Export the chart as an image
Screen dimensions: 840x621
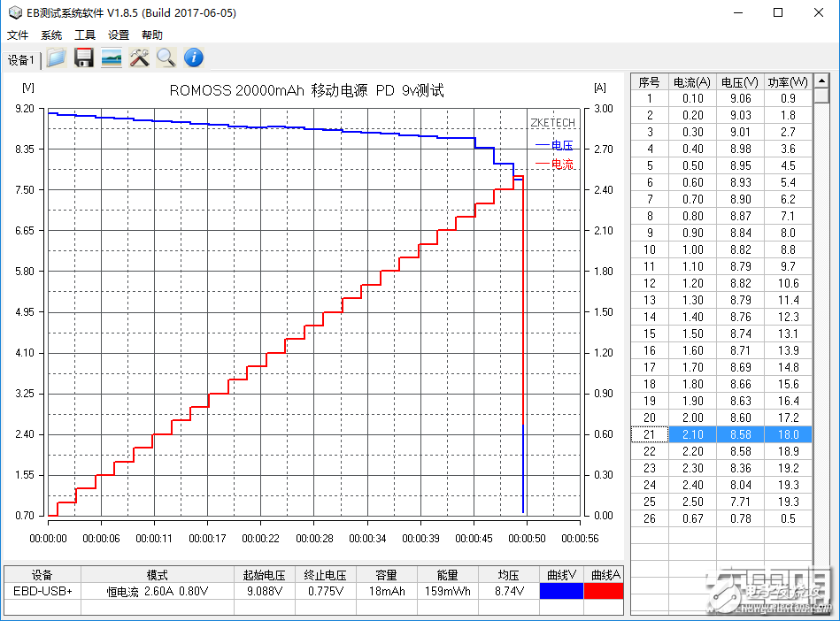coord(111,57)
